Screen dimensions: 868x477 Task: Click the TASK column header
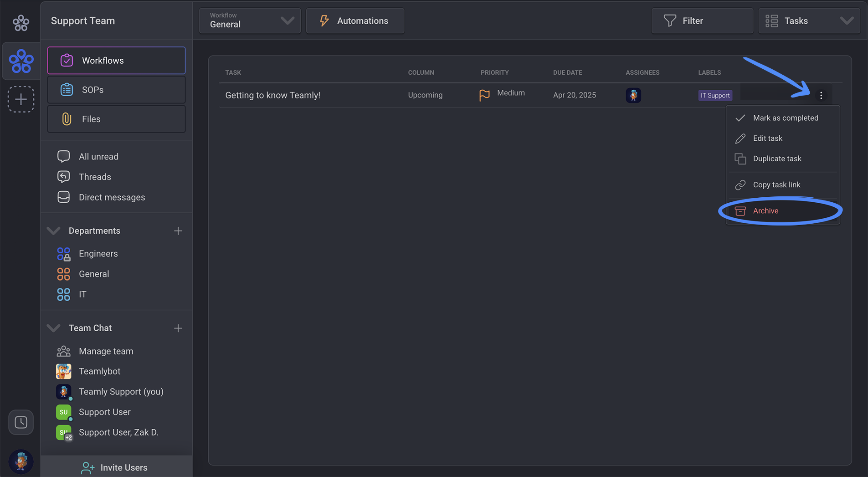point(233,72)
